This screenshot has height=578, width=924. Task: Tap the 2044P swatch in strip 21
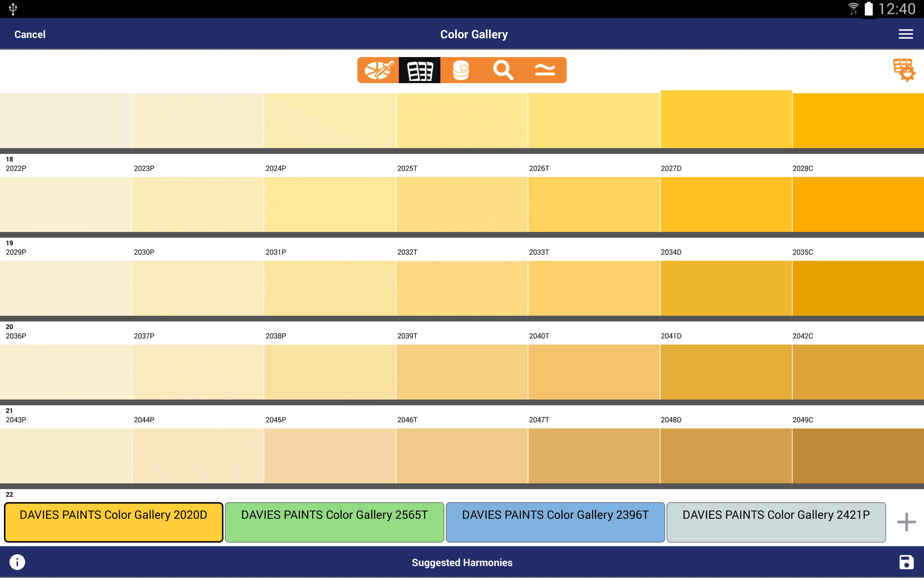(x=198, y=456)
